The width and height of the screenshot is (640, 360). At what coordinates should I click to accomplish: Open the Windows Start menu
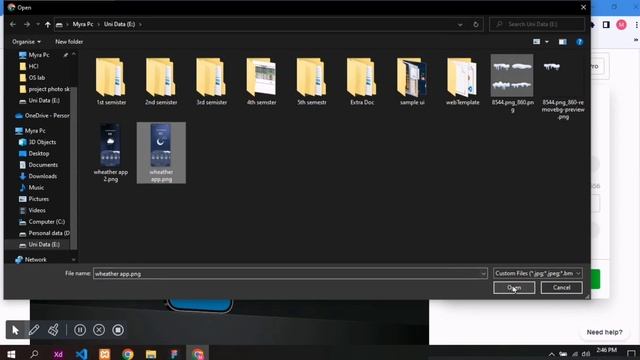click(11, 354)
